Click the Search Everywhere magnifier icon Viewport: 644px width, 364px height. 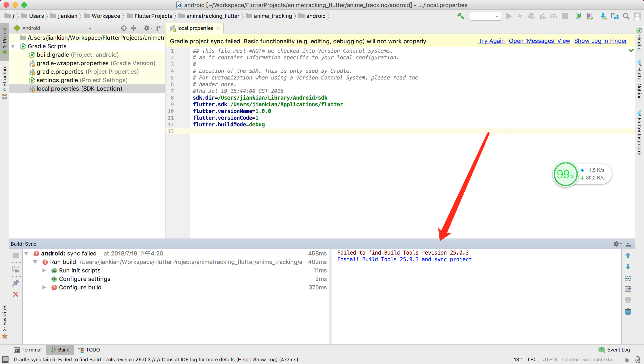click(x=626, y=16)
